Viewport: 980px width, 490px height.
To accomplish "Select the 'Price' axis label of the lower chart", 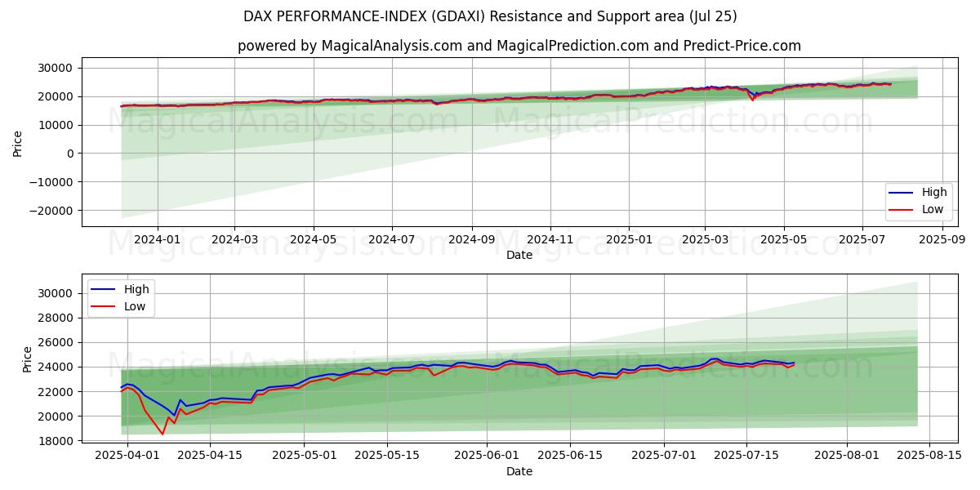I will (x=28, y=359).
